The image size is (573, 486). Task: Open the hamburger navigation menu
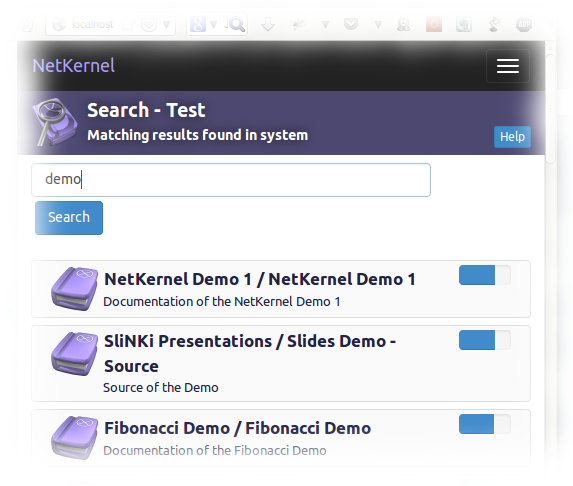[x=508, y=66]
